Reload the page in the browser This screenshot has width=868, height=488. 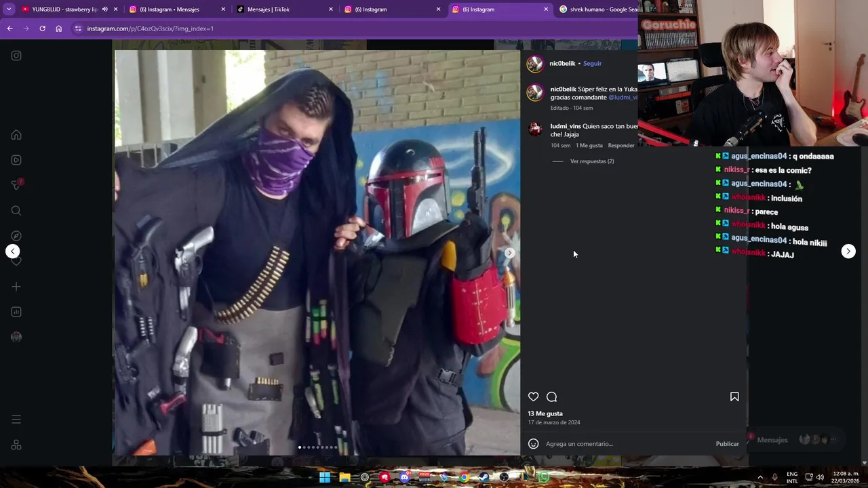(x=42, y=28)
